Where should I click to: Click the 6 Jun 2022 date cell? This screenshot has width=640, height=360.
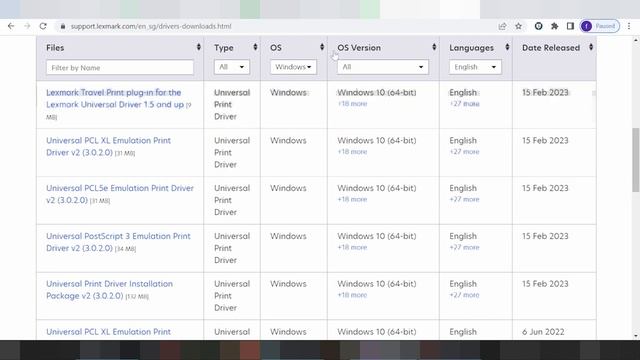[543, 331]
